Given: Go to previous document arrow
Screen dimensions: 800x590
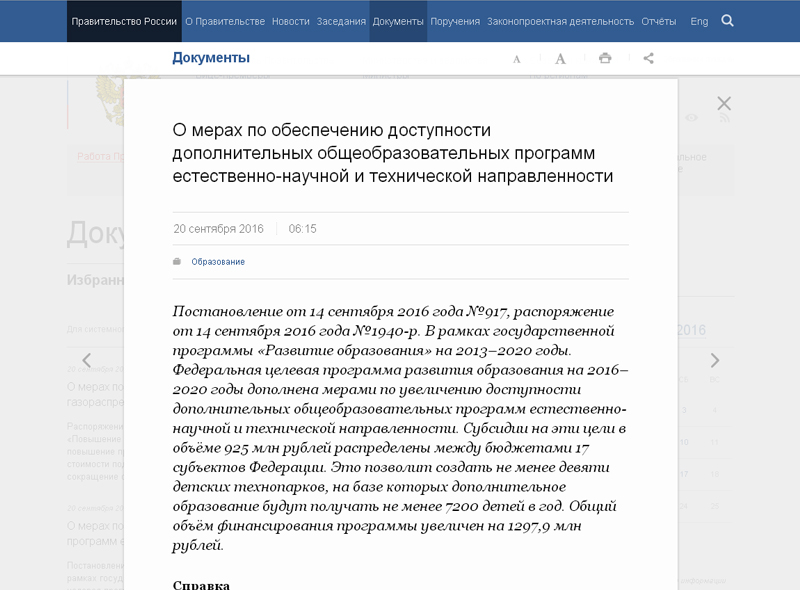Looking at the screenshot, I should coord(87,360).
